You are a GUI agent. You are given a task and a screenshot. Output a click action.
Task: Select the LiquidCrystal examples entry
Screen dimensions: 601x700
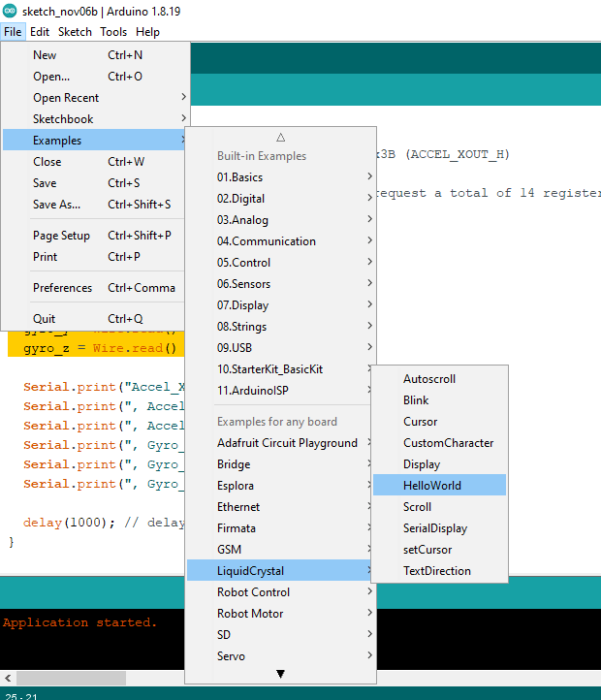tap(279, 570)
